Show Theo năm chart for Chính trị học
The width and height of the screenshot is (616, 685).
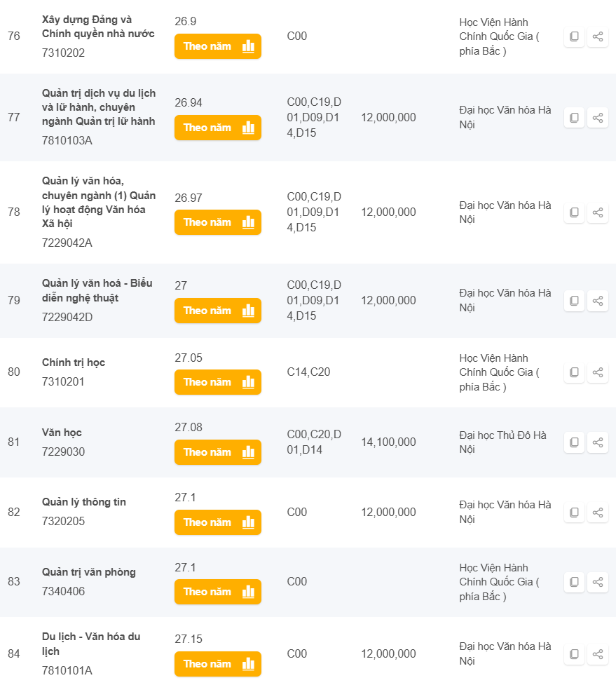click(217, 382)
